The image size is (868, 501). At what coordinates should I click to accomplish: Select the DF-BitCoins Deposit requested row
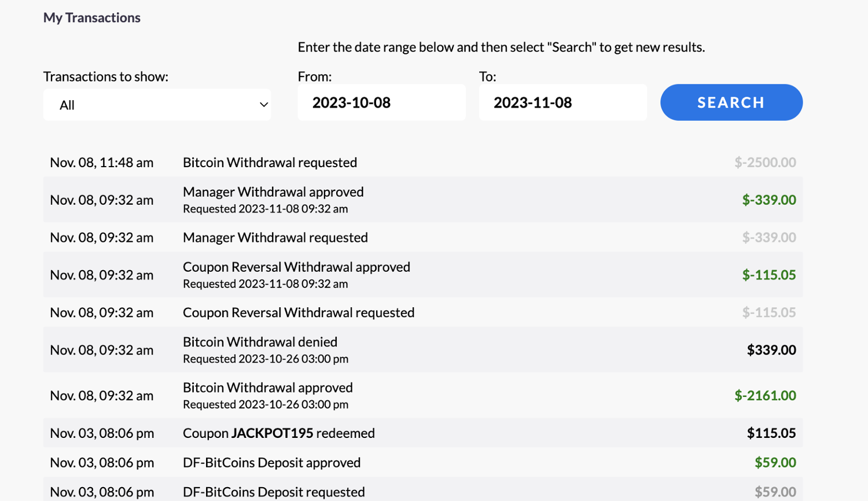pyautogui.click(x=274, y=492)
